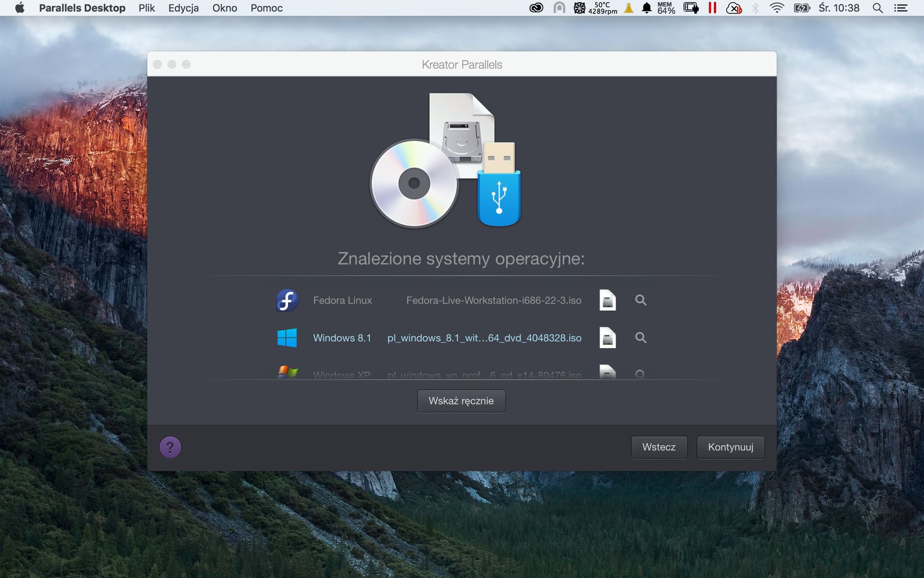Click the Windows 8.1 logo icon
The width and height of the screenshot is (924, 578).
tap(287, 338)
